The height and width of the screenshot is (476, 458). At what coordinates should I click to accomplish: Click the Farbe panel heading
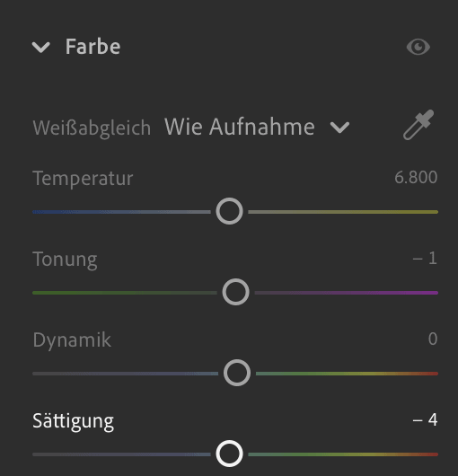click(x=92, y=47)
